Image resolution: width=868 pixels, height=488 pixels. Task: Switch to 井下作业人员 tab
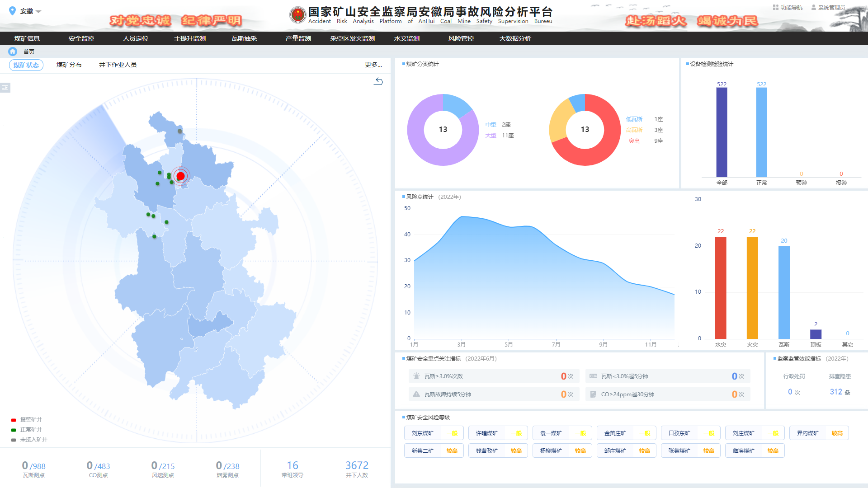point(118,65)
